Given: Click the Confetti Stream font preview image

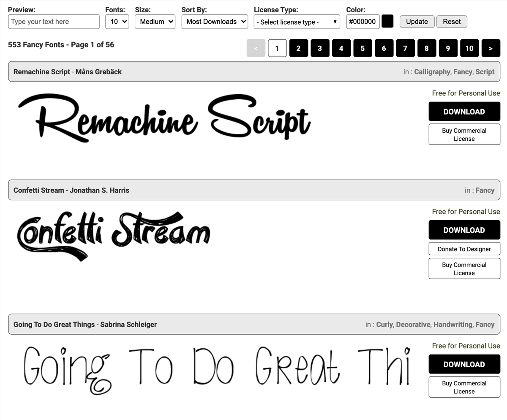Looking at the screenshot, I should pos(114,236).
